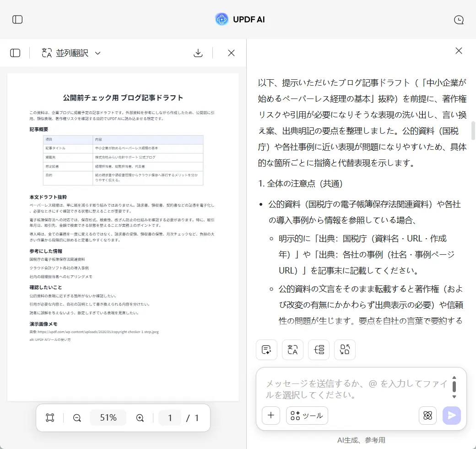Click the scan/convert quick-action icon

345,350
